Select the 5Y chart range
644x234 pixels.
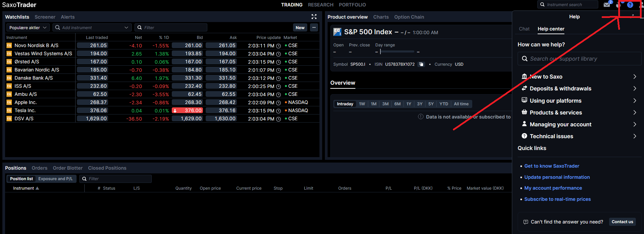point(431,104)
